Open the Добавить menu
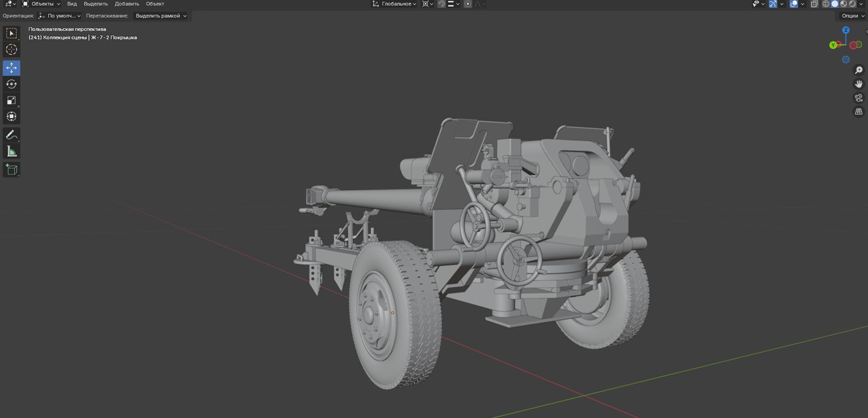The image size is (868, 418). tap(127, 3)
